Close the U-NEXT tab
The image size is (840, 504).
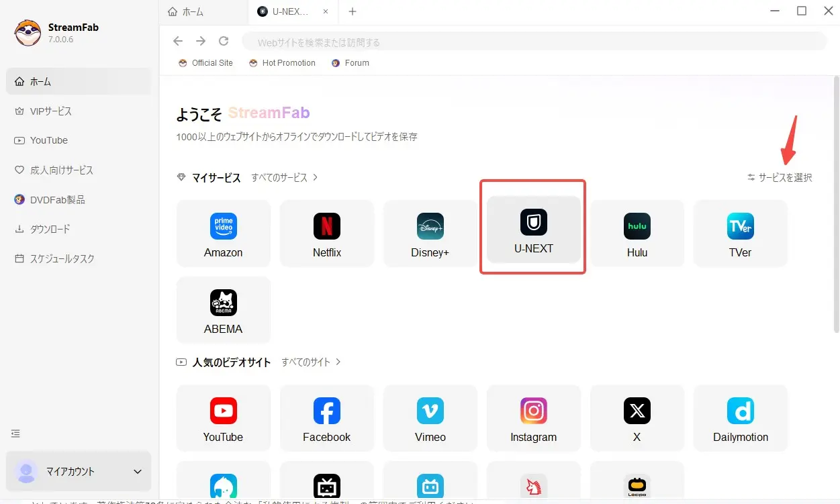[x=326, y=11]
